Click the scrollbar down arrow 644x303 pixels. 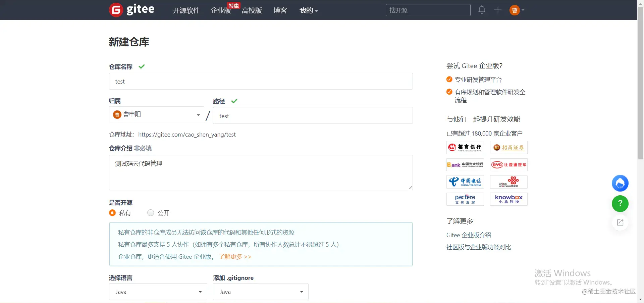(640, 300)
